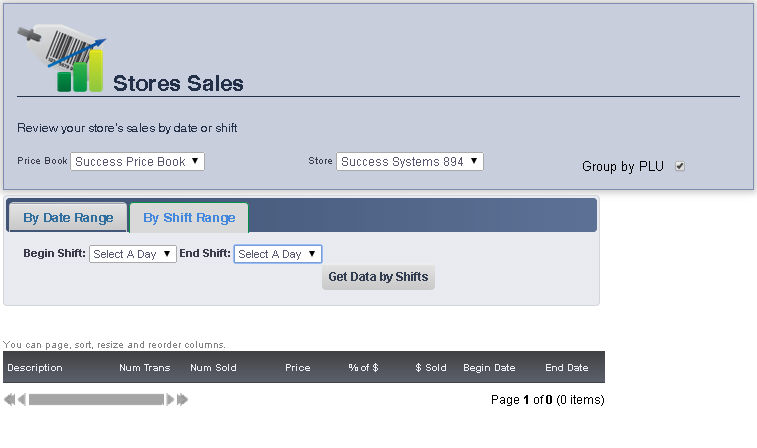The height and width of the screenshot is (448, 757).
Task: Expand the End Shift dropdown
Action: point(277,254)
